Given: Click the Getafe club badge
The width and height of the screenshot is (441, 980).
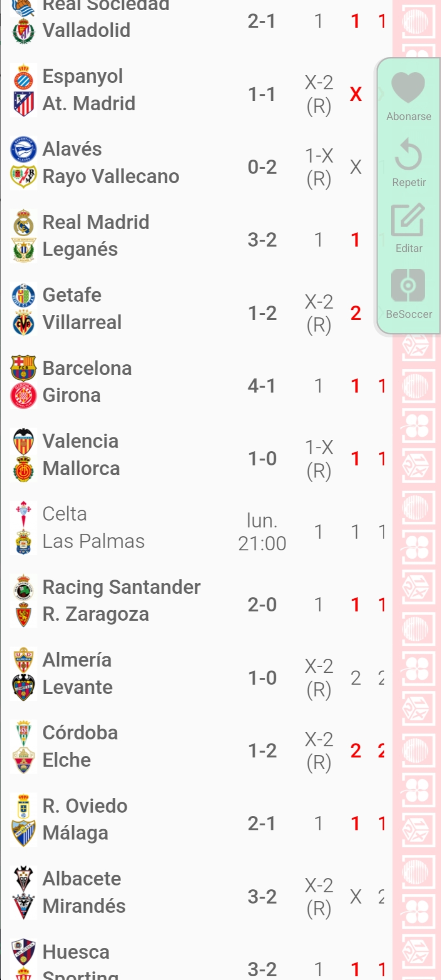Looking at the screenshot, I should (23, 295).
